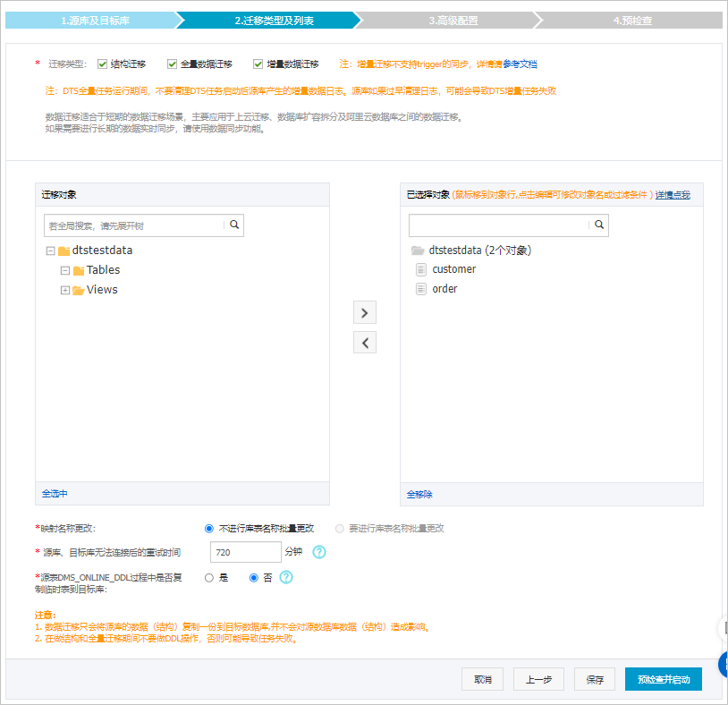Click the Views folder icon
728x705 pixels.
pyautogui.click(x=79, y=290)
